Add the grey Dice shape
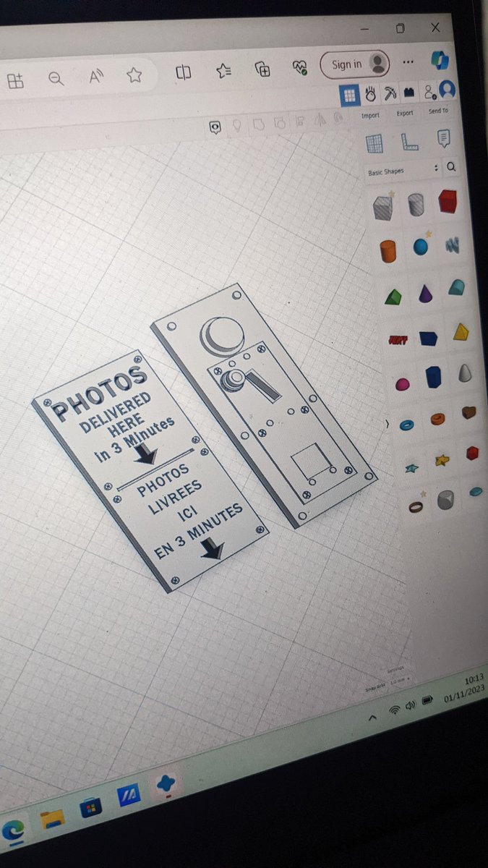The height and width of the screenshot is (868, 488). (x=445, y=501)
